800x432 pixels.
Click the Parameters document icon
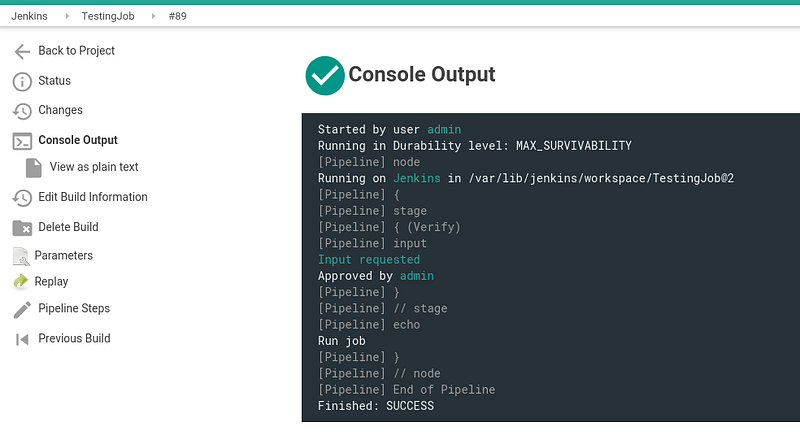point(20,256)
